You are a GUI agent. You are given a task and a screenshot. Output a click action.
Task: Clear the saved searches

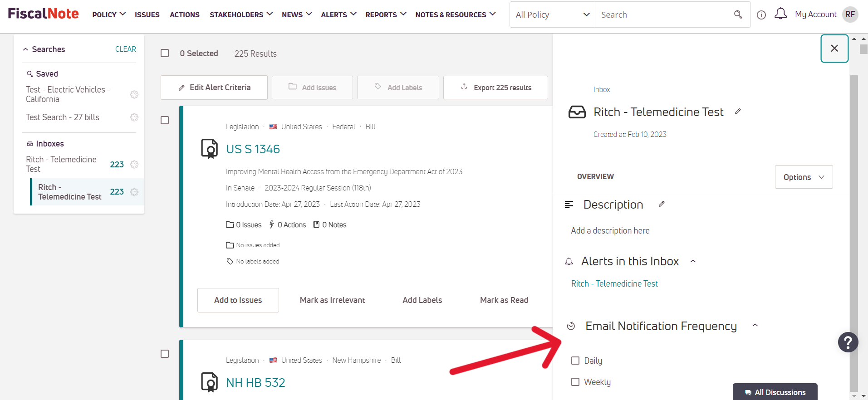pos(126,49)
